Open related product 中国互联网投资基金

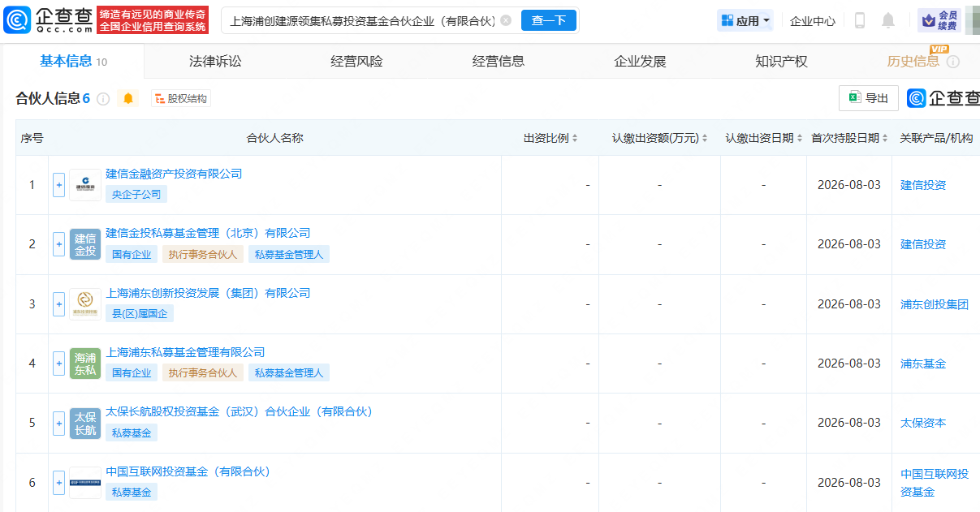[935, 483]
